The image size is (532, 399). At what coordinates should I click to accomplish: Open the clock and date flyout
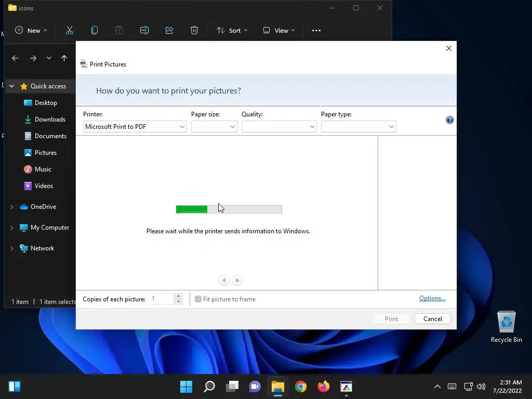(x=507, y=387)
